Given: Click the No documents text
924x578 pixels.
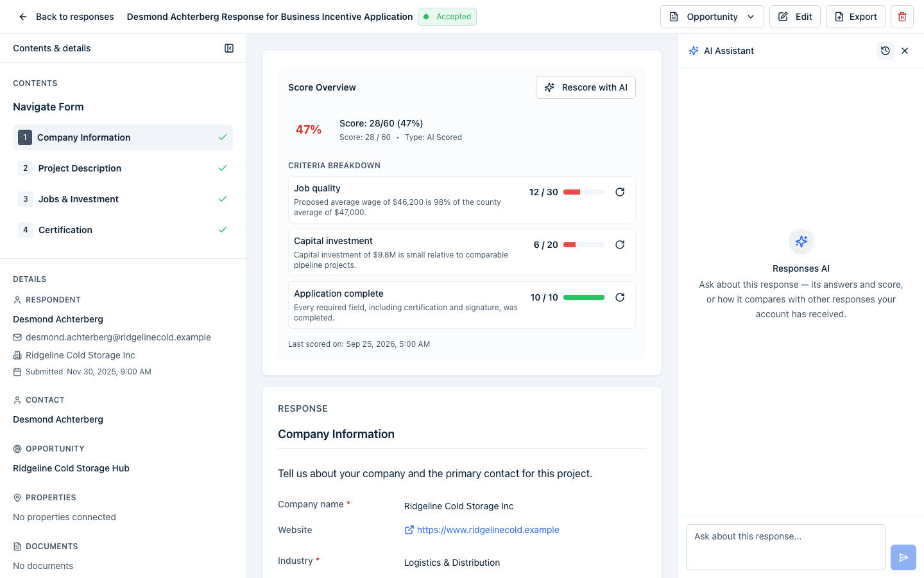Looking at the screenshot, I should (x=43, y=566).
